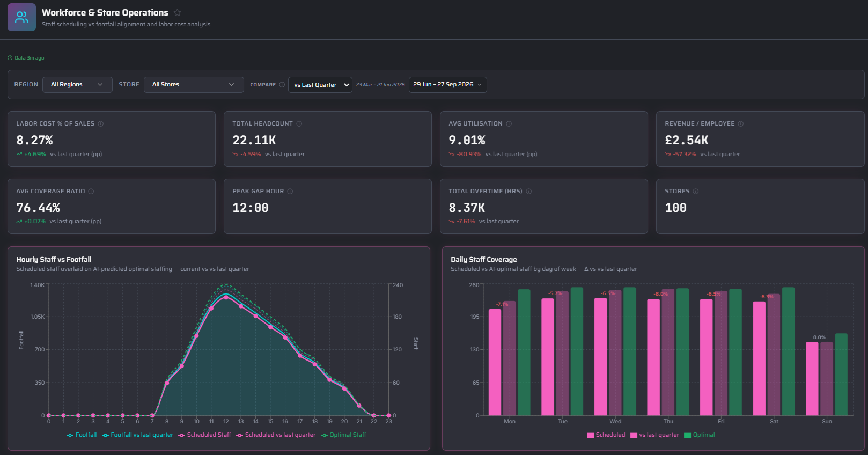Open the All Regions dropdown
The width and height of the screenshot is (868, 455).
[77, 85]
